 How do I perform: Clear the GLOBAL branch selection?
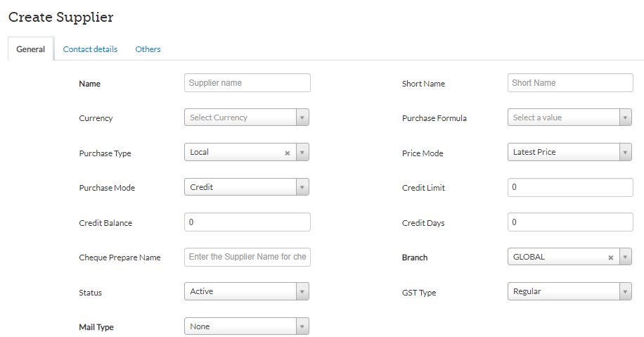[610, 257]
